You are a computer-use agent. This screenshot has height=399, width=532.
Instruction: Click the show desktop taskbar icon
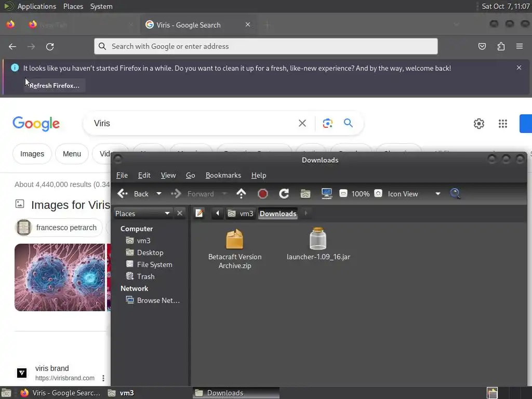[x=6, y=393]
